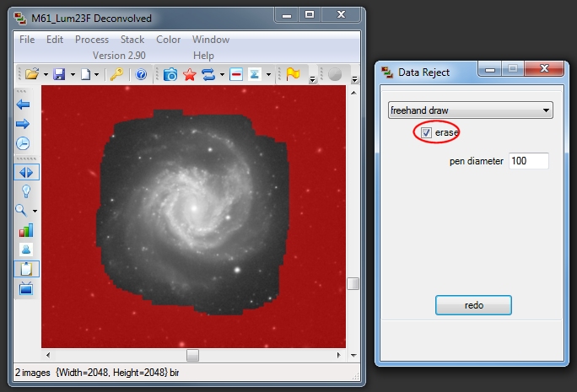This screenshot has width=577, height=392.
Task: Click the light bulb icon
Action: [x=26, y=191]
